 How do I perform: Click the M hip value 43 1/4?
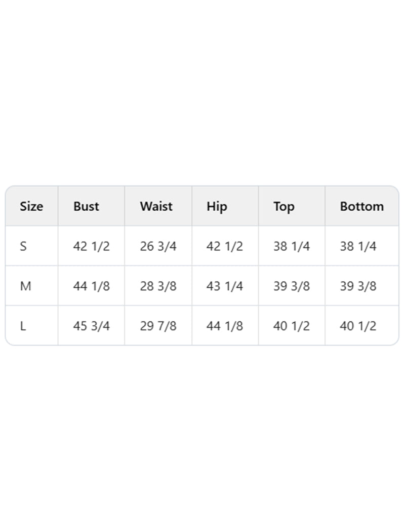point(225,286)
